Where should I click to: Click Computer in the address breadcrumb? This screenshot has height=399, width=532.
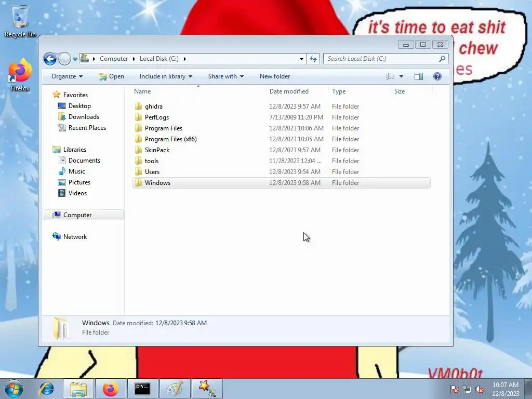(x=114, y=59)
